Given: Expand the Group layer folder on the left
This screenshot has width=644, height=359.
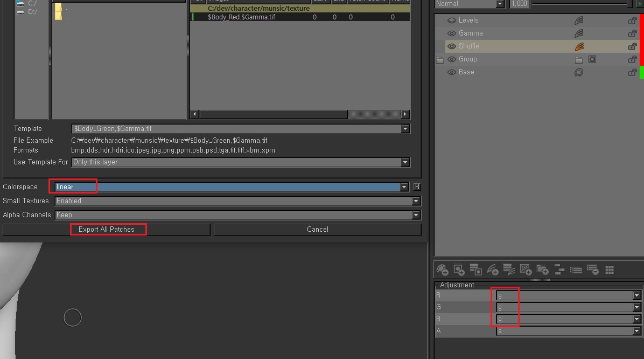Looking at the screenshot, I should pyautogui.click(x=440, y=60).
